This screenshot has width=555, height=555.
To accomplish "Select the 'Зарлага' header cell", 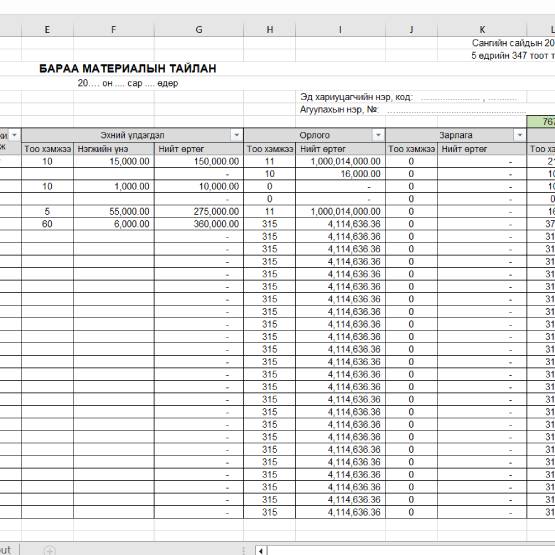I will [x=456, y=135].
